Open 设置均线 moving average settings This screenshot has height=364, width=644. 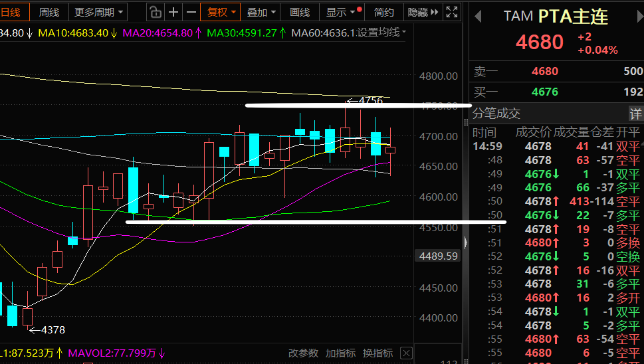point(382,33)
